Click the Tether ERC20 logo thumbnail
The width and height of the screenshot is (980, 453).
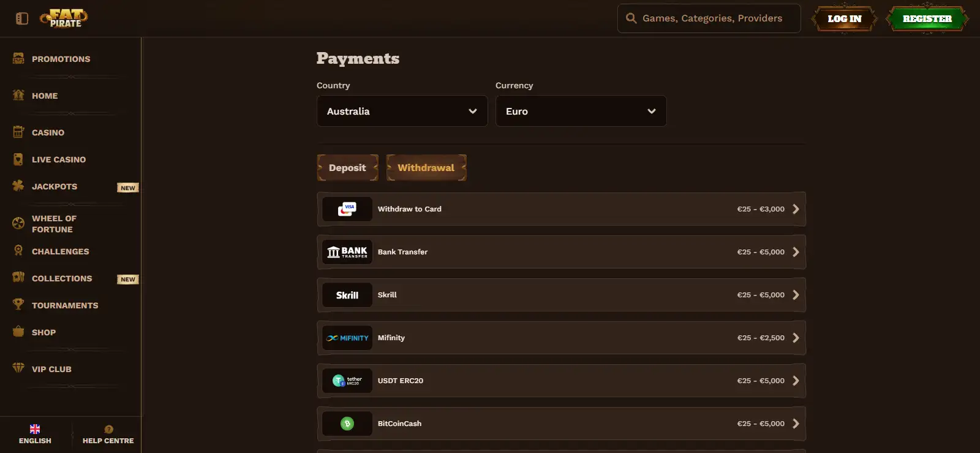[347, 381]
